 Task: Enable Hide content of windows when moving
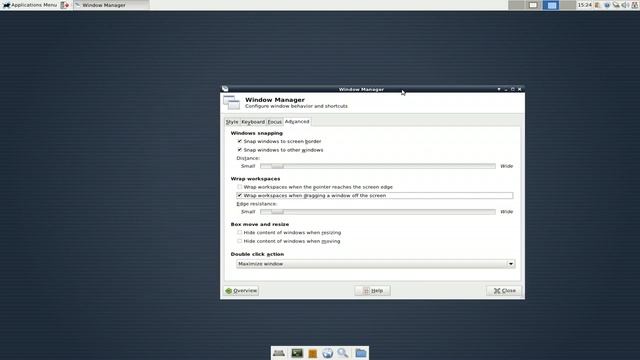(x=240, y=241)
